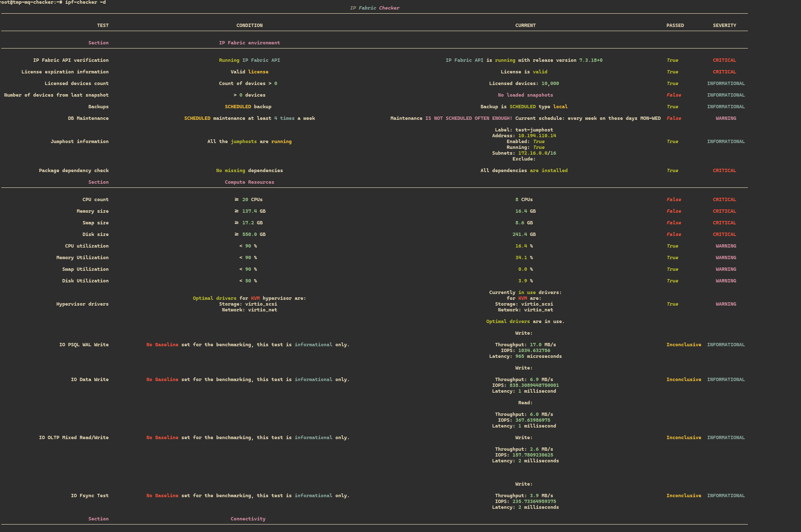The width and height of the screenshot is (801, 532).
Task: Click the False result for CPU count
Action: coord(674,199)
